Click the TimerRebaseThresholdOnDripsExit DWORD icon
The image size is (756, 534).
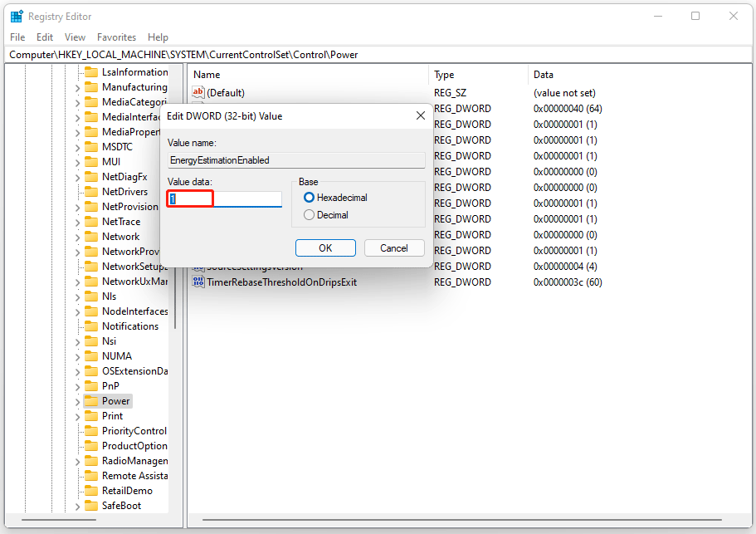tap(198, 282)
